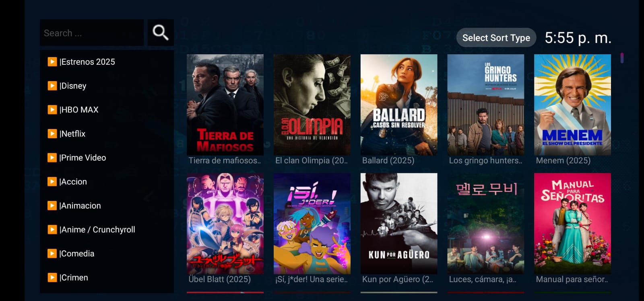The width and height of the screenshot is (644, 301).
Task: Select the Animacion category
Action: pyautogui.click(x=107, y=206)
